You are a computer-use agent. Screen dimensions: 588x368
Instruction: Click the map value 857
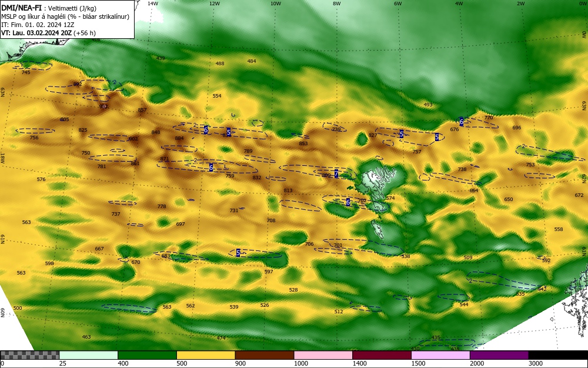[x=142, y=110]
